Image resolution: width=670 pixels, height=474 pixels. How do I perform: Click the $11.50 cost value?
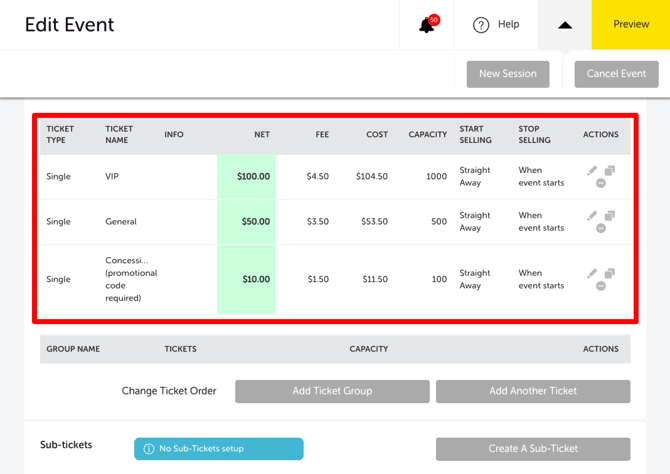[375, 280]
